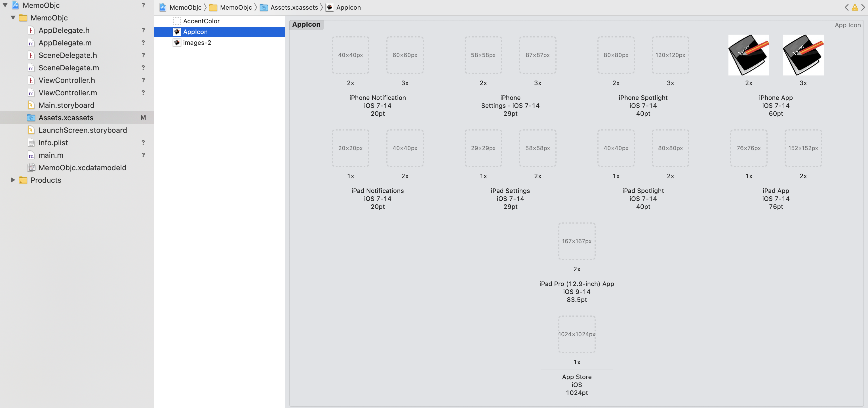Open Assets.xcassets in breadcrumb path
The height and width of the screenshot is (408, 868).
point(294,7)
